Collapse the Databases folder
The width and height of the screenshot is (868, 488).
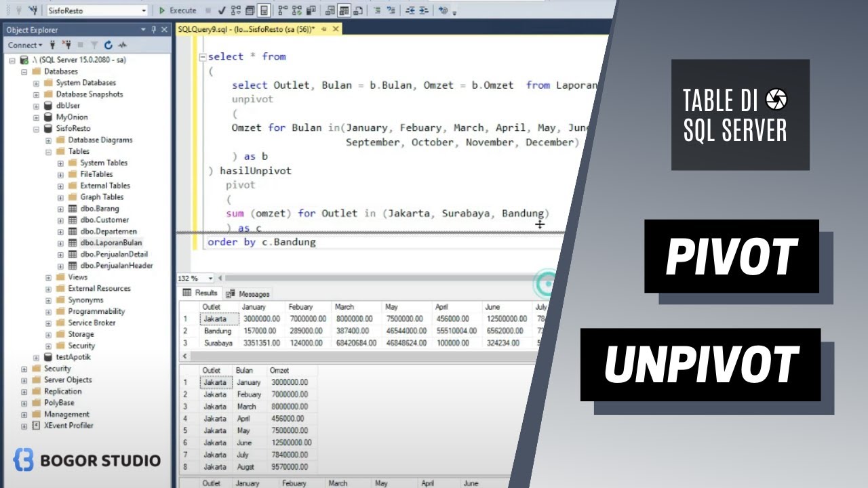click(x=24, y=71)
